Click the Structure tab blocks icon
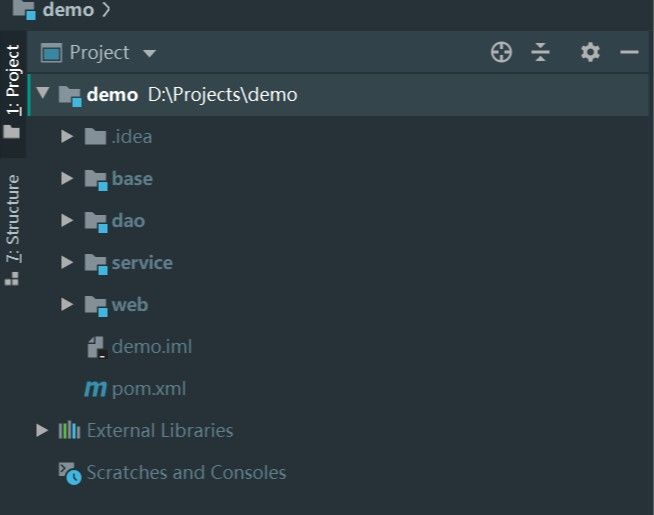 (12, 279)
